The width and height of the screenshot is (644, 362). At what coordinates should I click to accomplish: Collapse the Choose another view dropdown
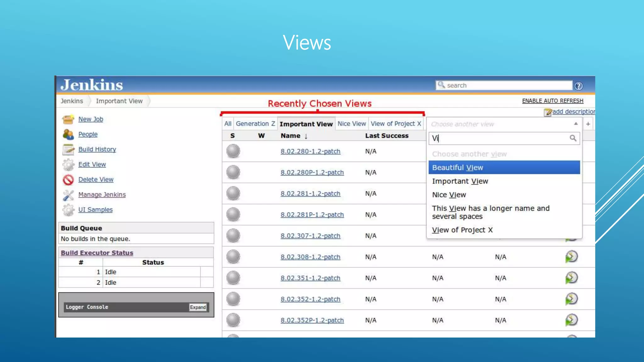click(575, 124)
